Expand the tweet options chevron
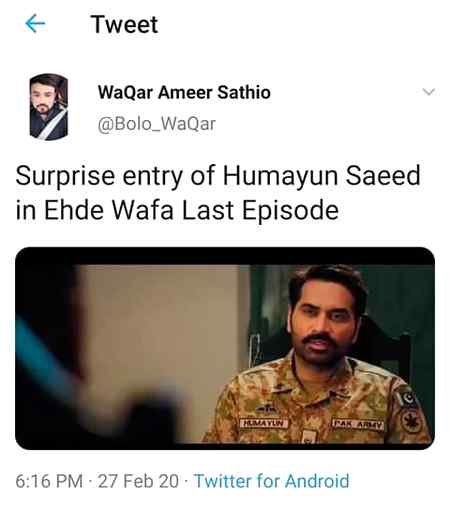Viewport: 450px width, 508px height. click(428, 91)
